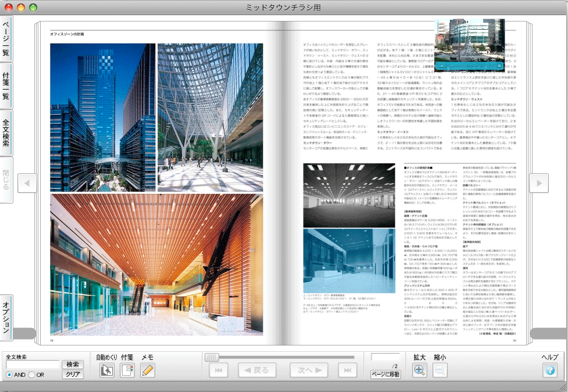
Task: Click the 検索 search button
Action: pos(73,365)
